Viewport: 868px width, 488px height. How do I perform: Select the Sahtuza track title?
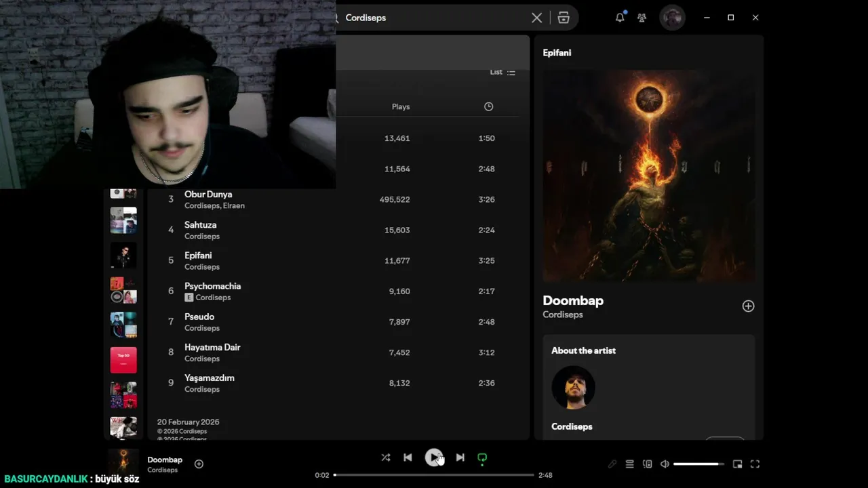tap(201, 225)
